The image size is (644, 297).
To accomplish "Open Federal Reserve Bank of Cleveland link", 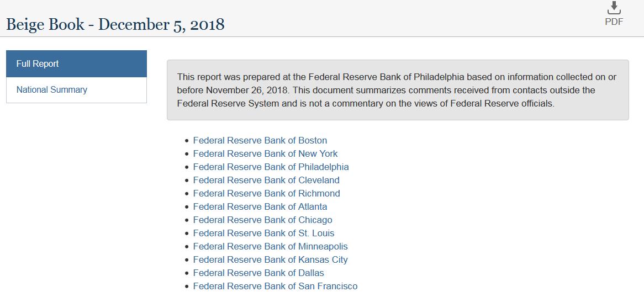I will (x=266, y=180).
